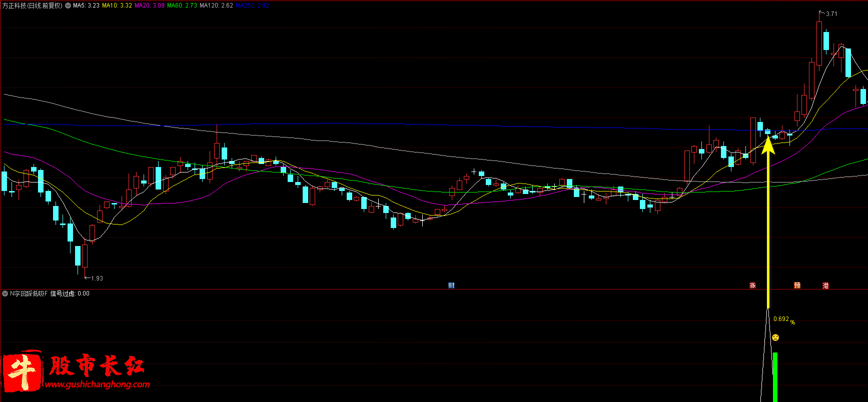Expand the N字回踩低吸F indicator dropdown arrow

pyautogui.click(x=5, y=293)
